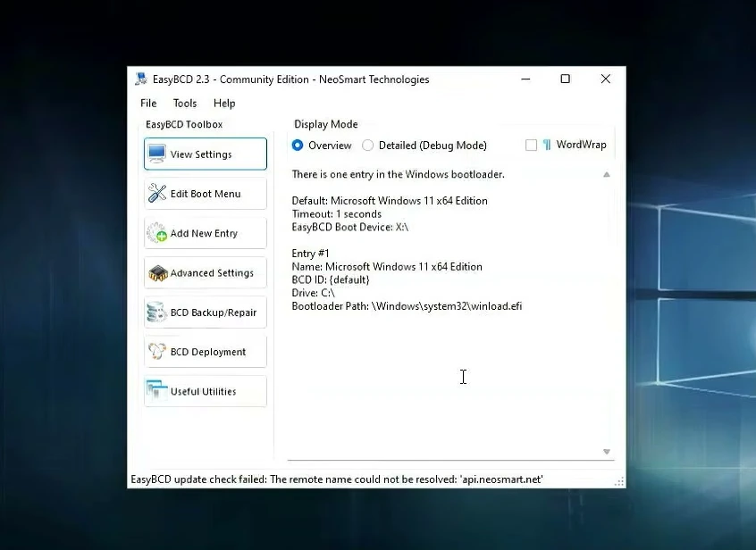The width and height of the screenshot is (756, 550).
Task: Minimize the EasyBCD window
Action: [x=525, y=79]
